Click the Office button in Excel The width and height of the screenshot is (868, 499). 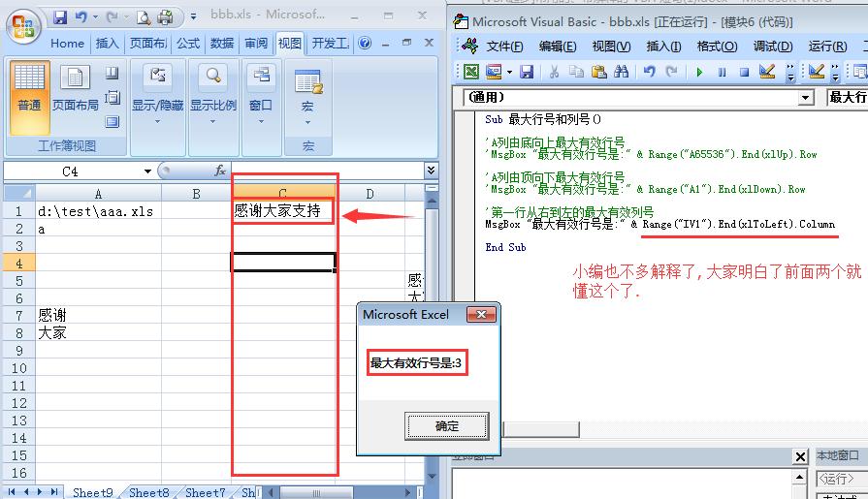tap(23, 26)
